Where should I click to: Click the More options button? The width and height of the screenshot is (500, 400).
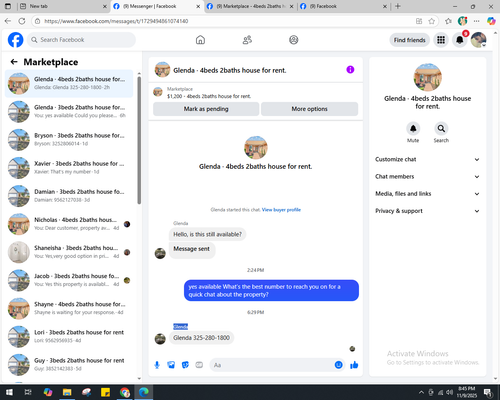pyautogui.click(x=309, y=109)
